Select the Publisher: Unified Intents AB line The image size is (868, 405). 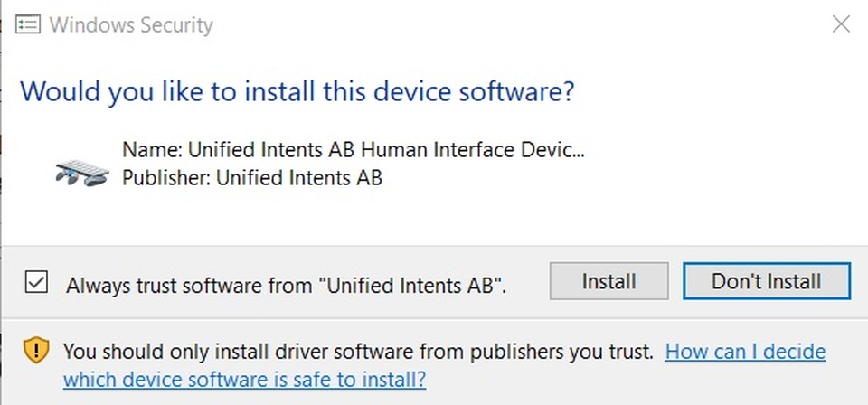point(252,177)
